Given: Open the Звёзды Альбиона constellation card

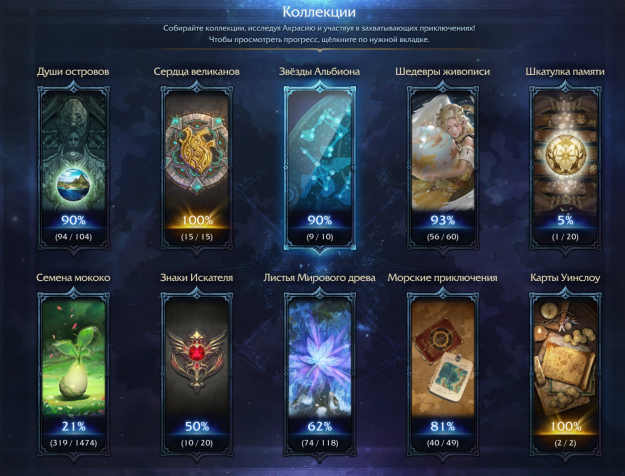Looking at the screenshot, I should coord(320,168).
